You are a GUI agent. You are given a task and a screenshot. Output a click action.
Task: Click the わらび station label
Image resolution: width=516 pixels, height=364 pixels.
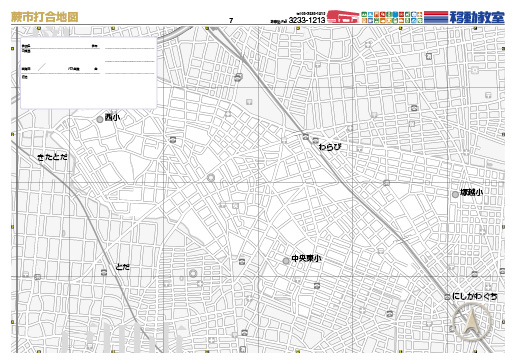click(330, 147)
